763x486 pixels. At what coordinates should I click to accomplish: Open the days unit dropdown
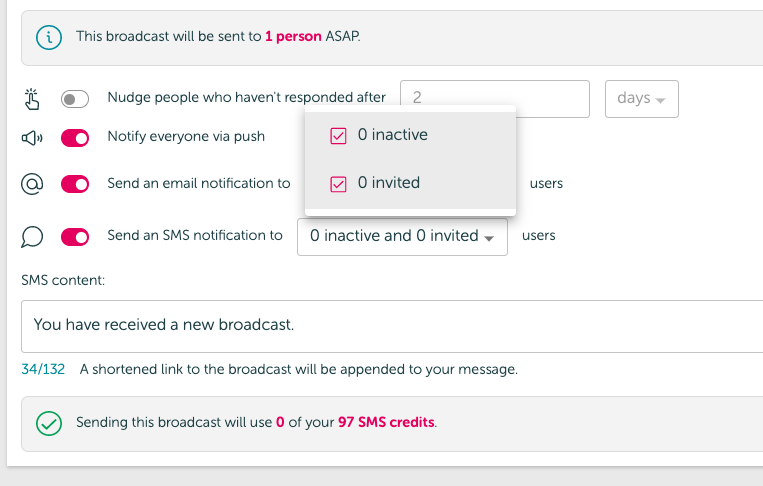pos(641,99)
